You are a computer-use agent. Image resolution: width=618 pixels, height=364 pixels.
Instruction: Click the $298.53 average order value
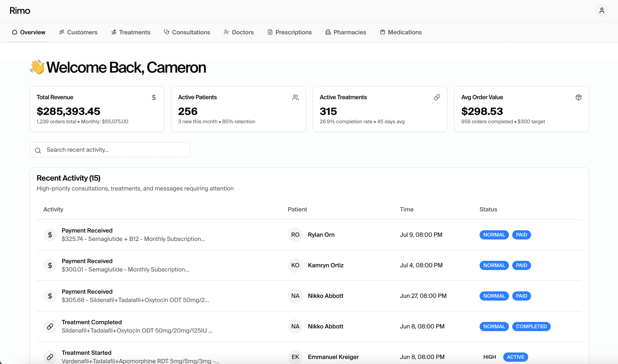coord(482,111)
